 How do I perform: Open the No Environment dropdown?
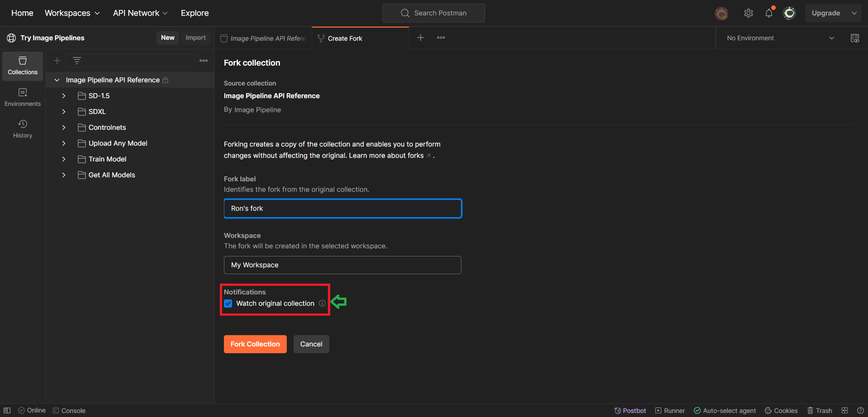[780, 38]
